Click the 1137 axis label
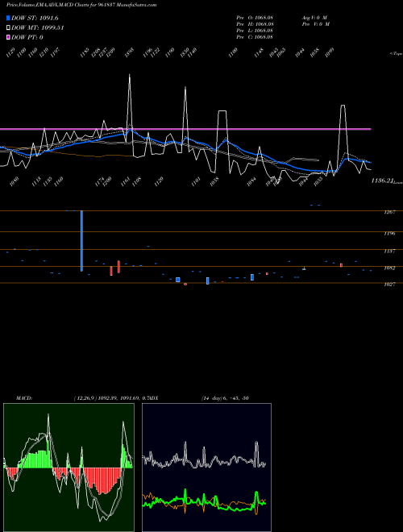The image size is (403, 532). (x=389, y=251)
